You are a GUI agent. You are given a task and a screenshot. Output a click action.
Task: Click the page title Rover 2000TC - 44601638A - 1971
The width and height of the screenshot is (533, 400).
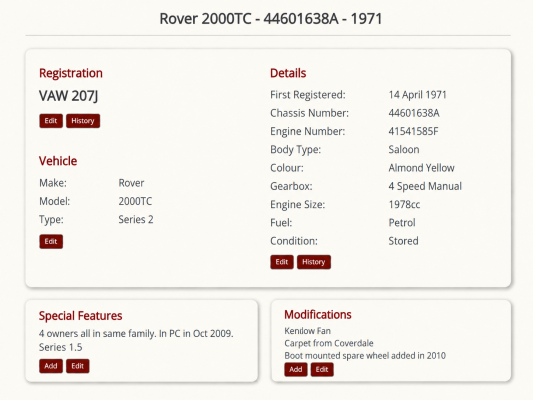coord(271,19)
